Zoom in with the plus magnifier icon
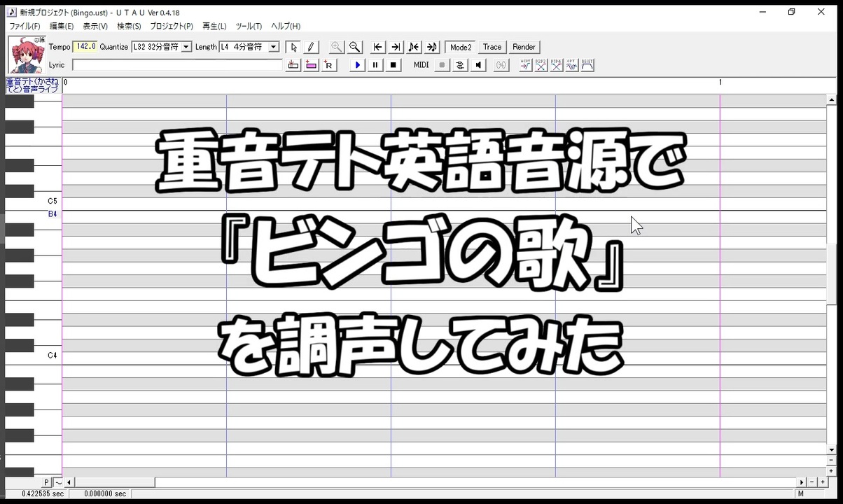This screenshot has width=843, height=504. (x=337, y=47)
